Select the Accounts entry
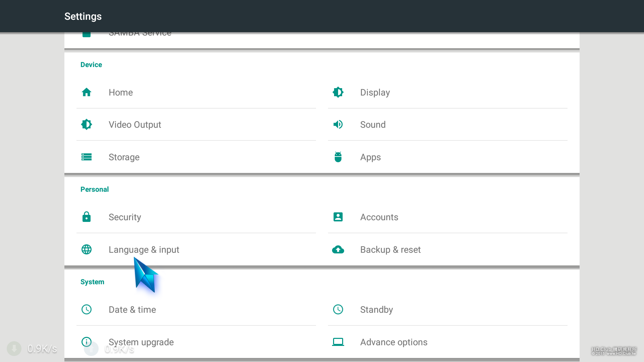The image size is (644, 362). [379, 217]
